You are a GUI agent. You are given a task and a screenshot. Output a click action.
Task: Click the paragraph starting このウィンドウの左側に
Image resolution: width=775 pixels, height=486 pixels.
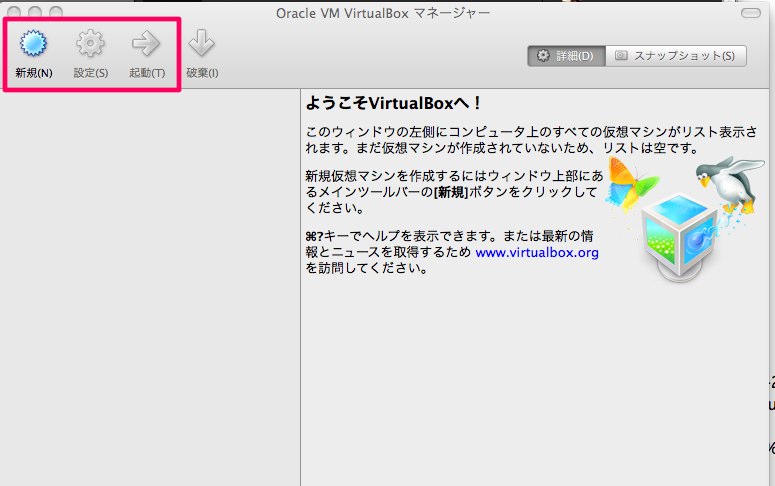pos(531,140)
